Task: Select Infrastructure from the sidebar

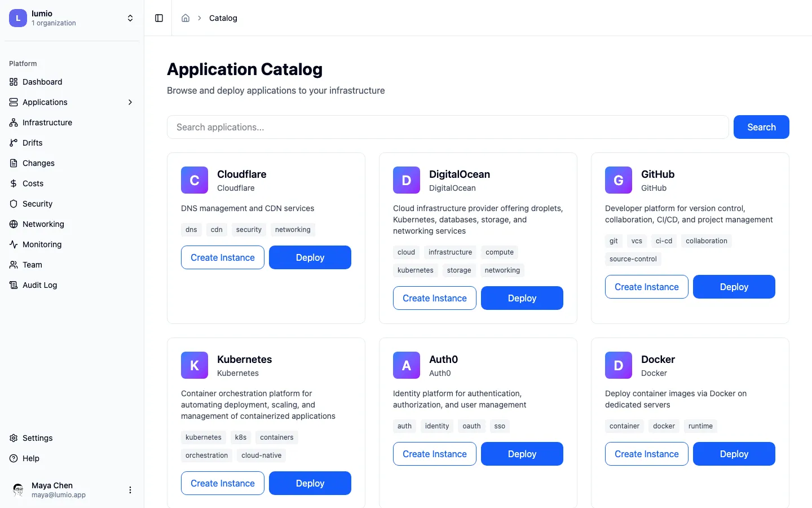Action: coord(47,122)
